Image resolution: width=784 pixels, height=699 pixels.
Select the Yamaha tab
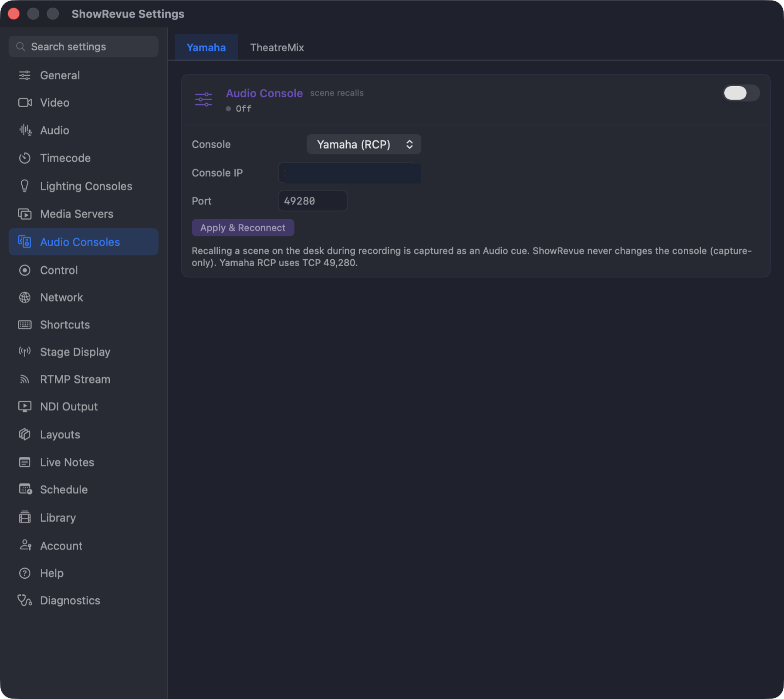[206, 48]
